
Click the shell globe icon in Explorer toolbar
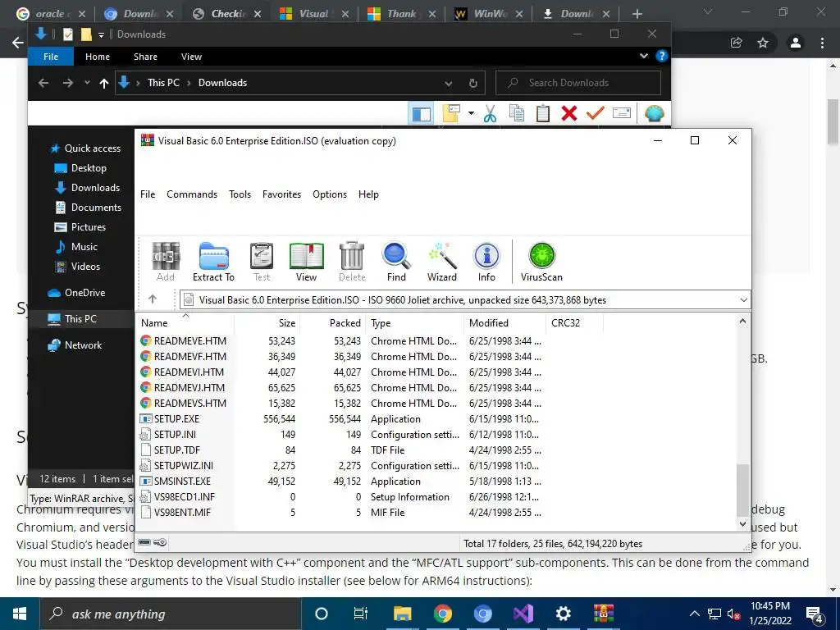point(654,113)
